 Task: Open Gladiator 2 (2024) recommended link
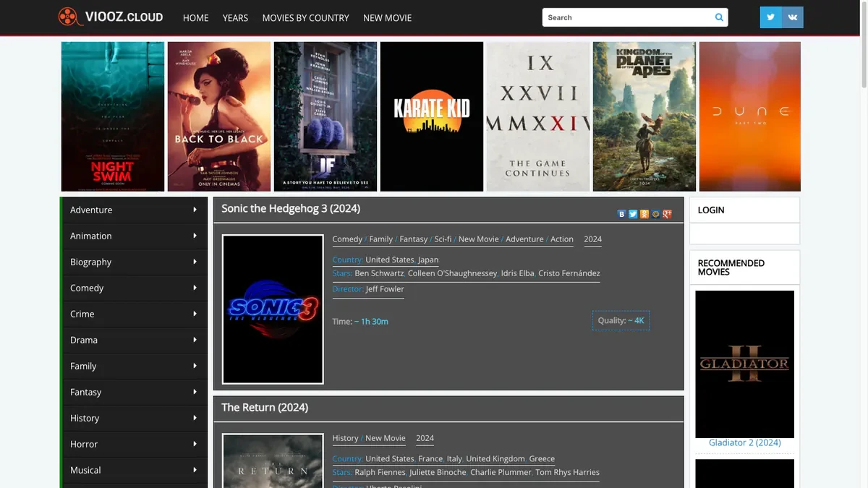[744, 442]
